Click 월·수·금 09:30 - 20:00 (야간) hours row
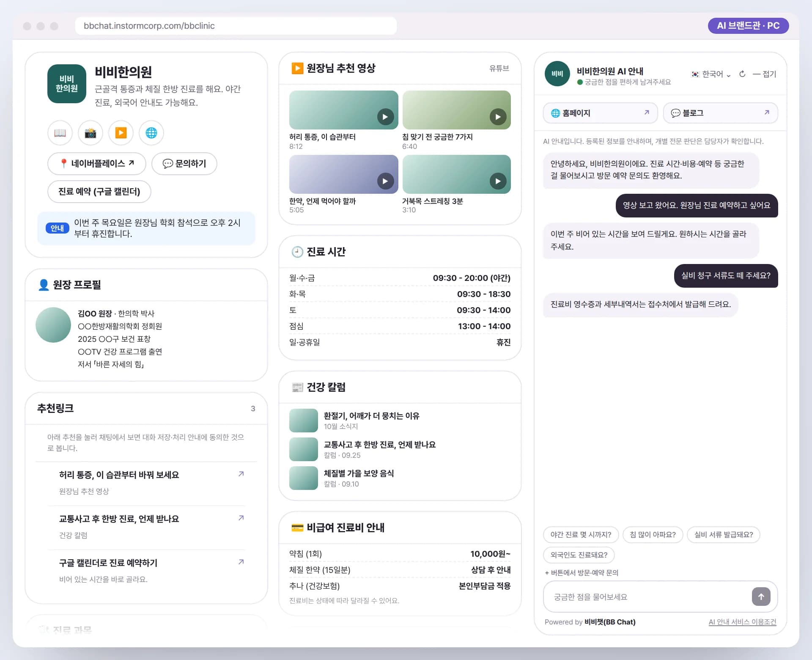This screenshot has width=812, height=660. click(x=400, y=278)
